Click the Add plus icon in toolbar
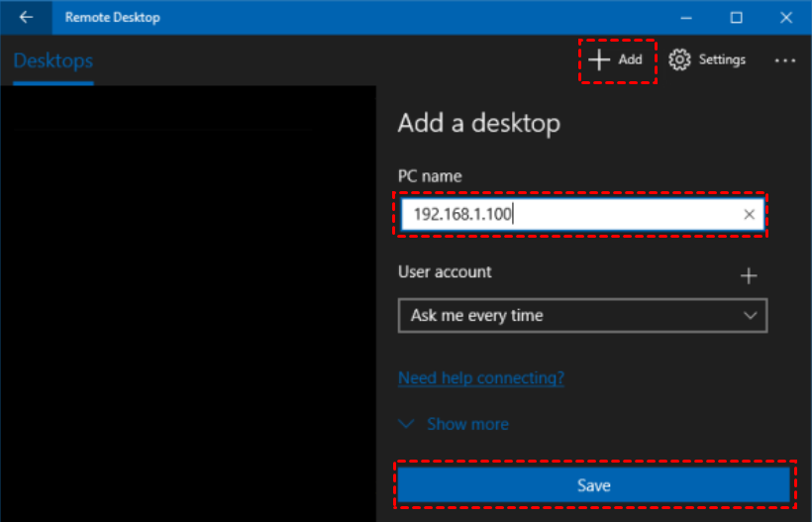 (599, 59)
